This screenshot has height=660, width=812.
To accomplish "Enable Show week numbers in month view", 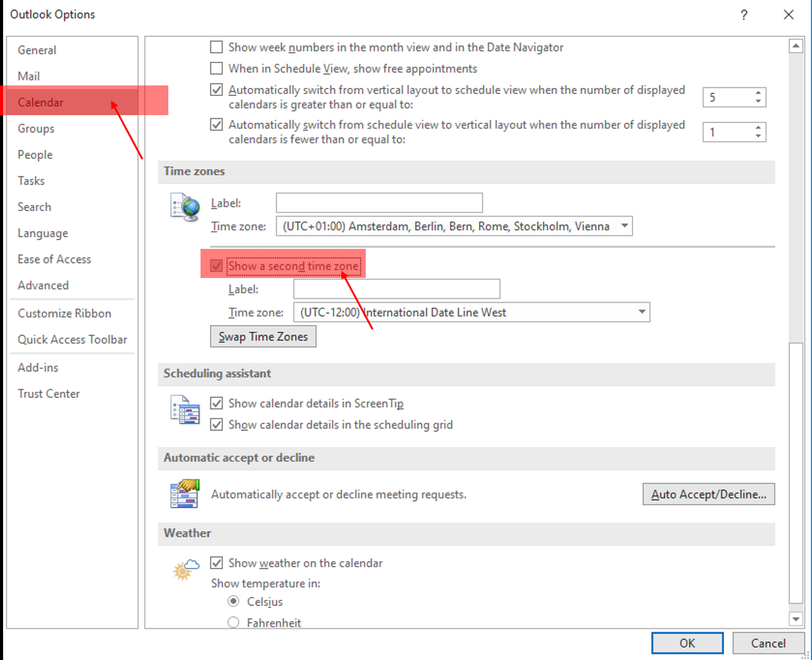I will point(217,47).
